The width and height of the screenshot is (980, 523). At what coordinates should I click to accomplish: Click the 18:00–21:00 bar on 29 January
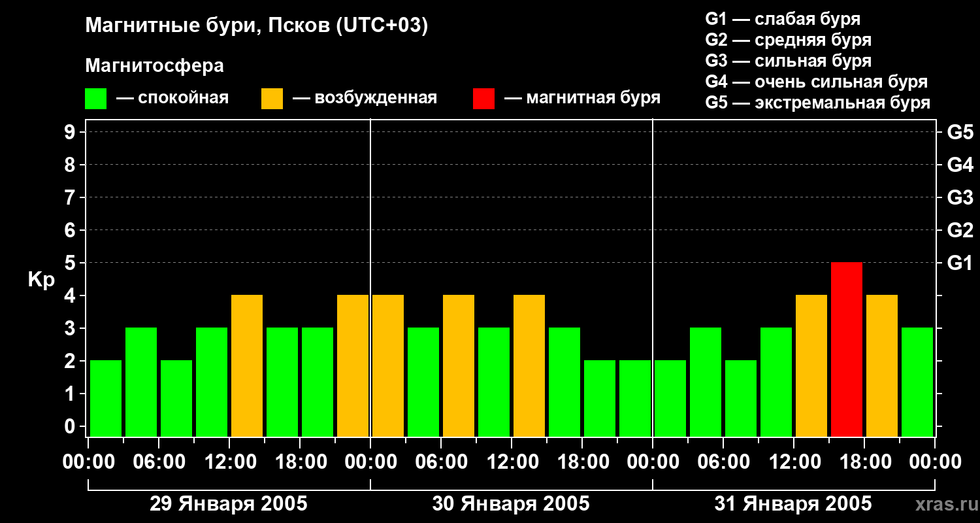click(318, 382)
